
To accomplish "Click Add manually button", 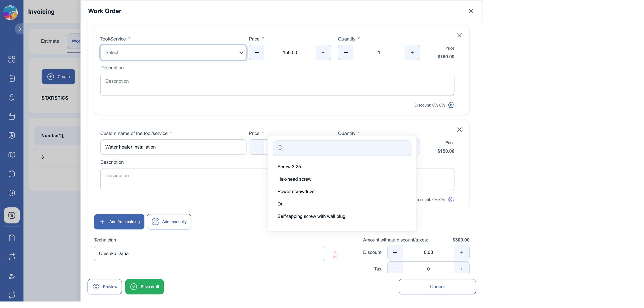I will (x=169, y=222).
